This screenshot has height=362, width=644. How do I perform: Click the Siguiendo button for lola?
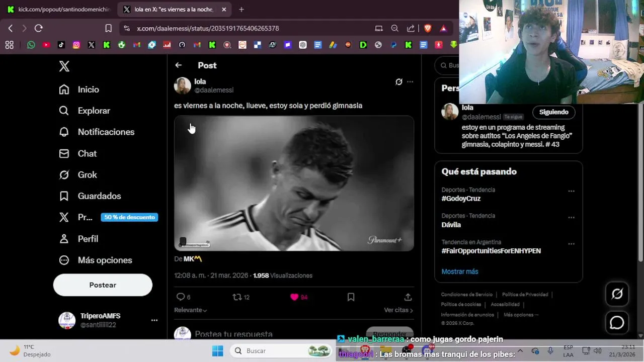coord(553,112)
